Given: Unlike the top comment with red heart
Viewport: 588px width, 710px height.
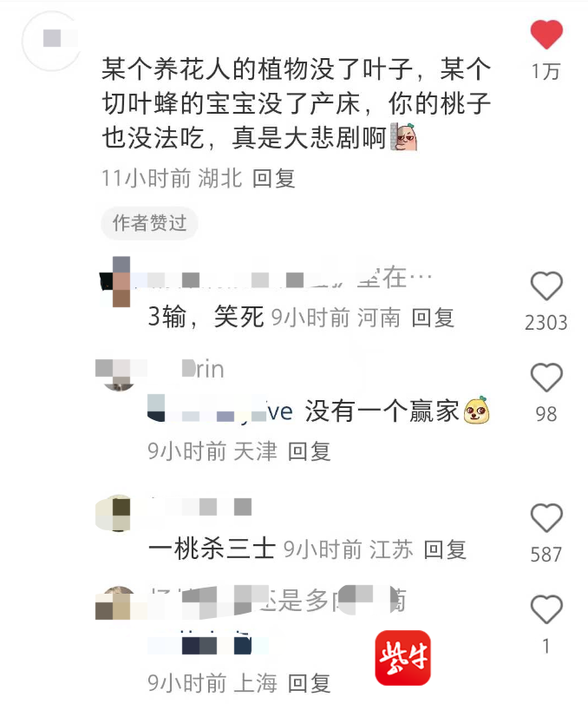Looking at the screenshot, I should pyautogui.click(x=546, y=35).
